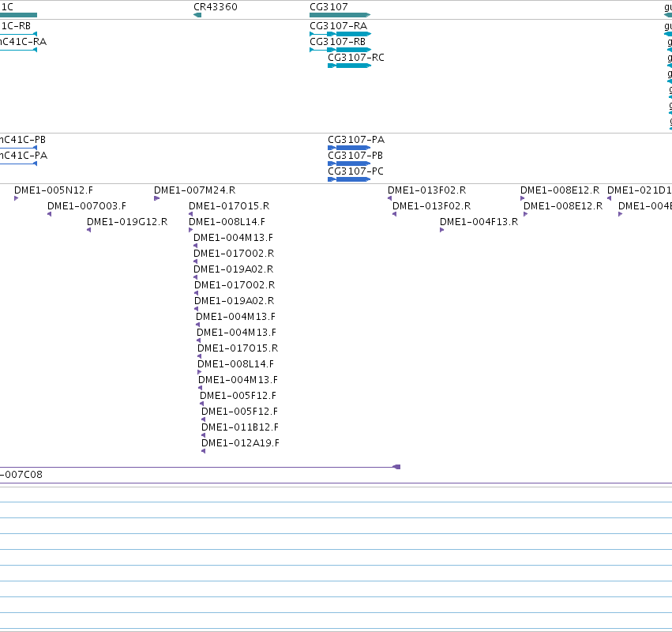The width and height of the screenshot is (672, 632).
Task: Select the DME1-012A19.F label
Action: (x=240, y=443)
